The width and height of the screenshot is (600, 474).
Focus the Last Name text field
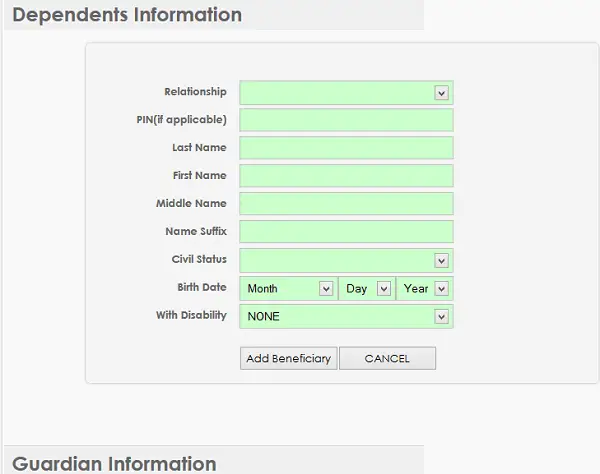pos(346,148)
